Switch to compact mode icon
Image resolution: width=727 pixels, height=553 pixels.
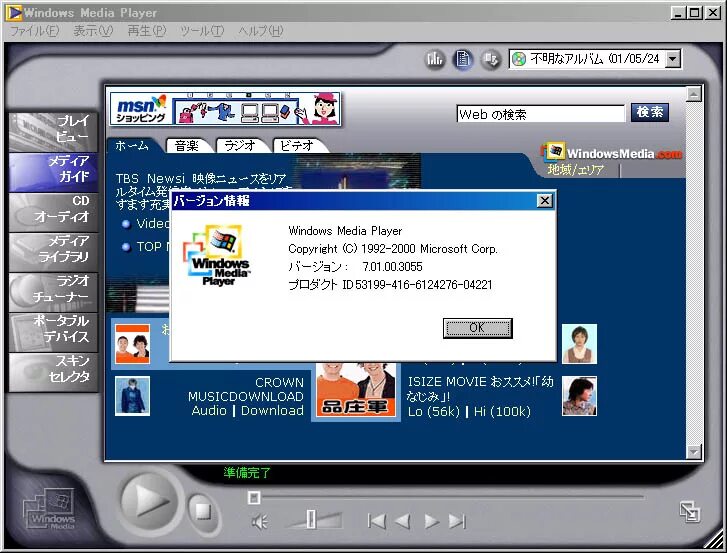coord(690,512)
